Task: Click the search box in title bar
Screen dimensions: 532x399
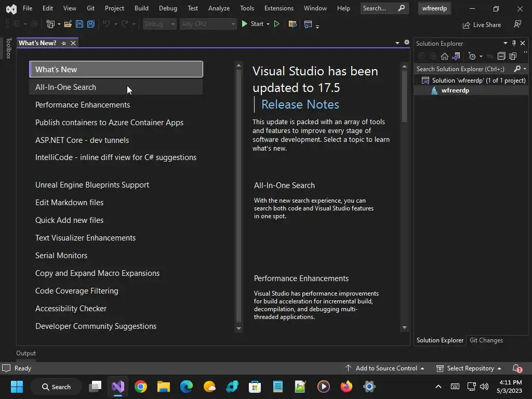Action: (384, 8)
